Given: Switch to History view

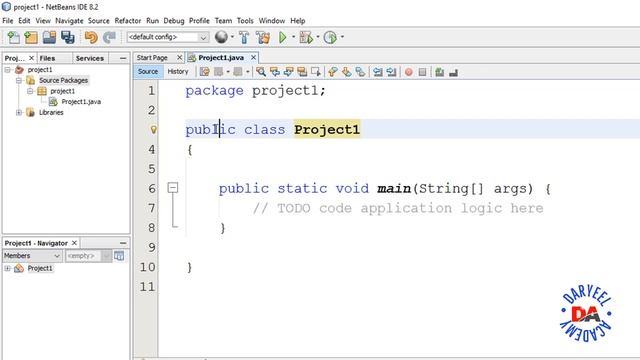Looking at the screenshot, I should [x=178, y=71].
